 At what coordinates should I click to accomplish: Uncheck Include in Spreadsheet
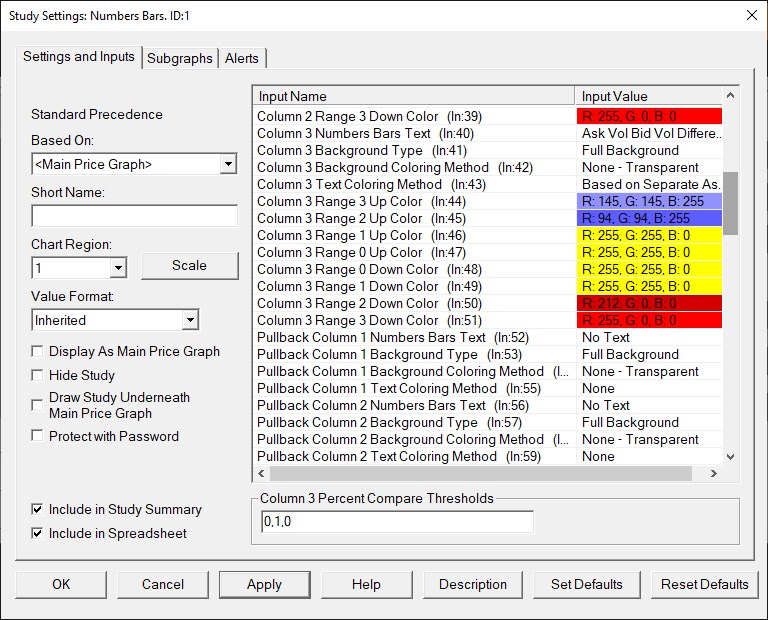point(38,534)
